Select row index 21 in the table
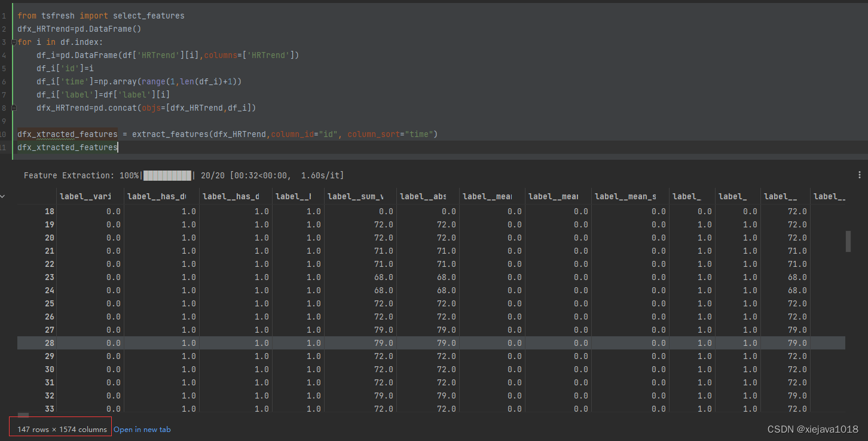The image size is (868, 441). tap(50, 251)
